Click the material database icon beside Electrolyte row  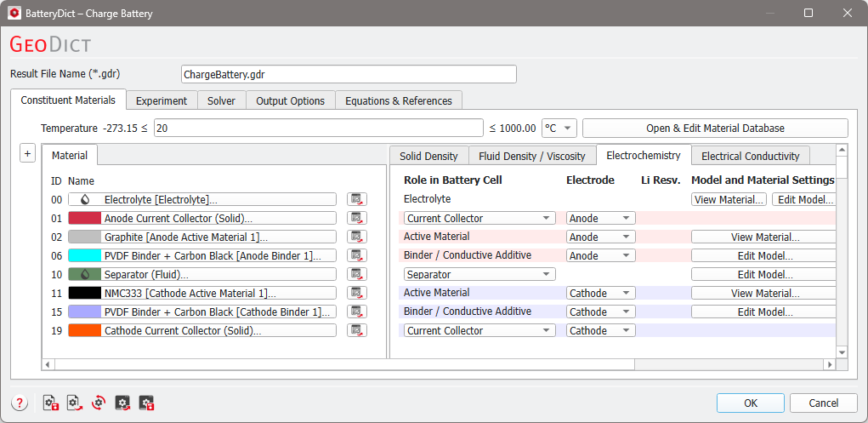357,199
